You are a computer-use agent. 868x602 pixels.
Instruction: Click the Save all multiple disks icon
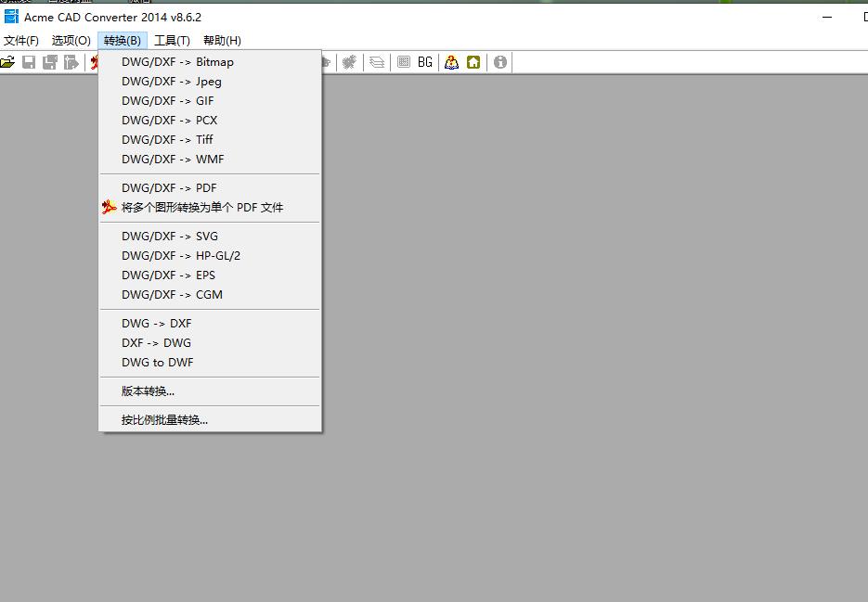[x=50, y=62]
